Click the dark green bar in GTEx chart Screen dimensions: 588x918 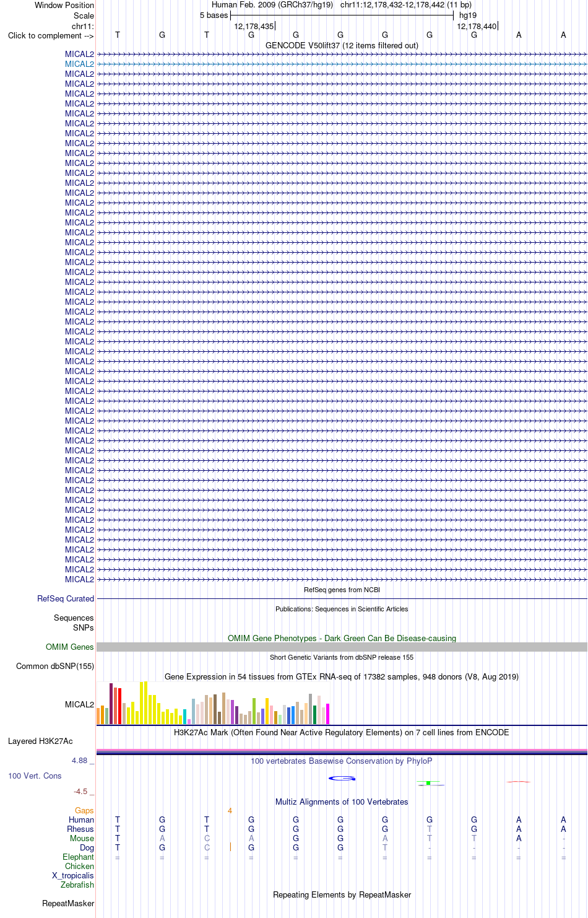point(314,715)
